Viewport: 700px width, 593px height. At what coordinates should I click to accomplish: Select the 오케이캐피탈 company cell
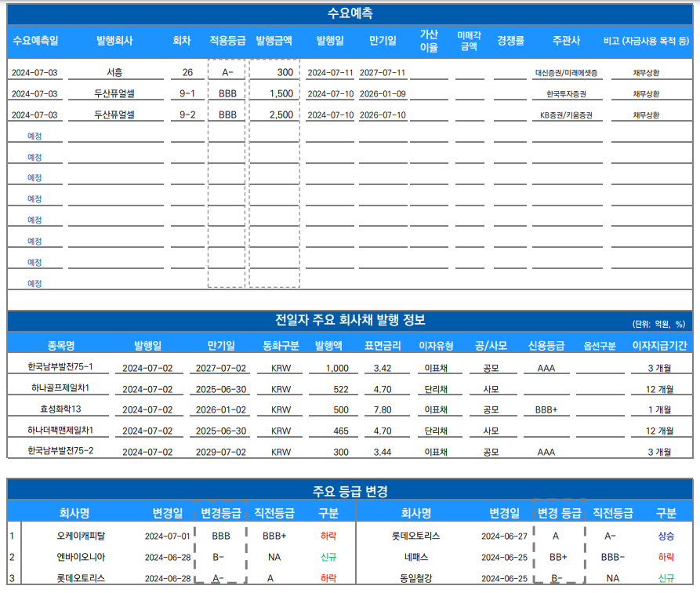click(81, 537)
